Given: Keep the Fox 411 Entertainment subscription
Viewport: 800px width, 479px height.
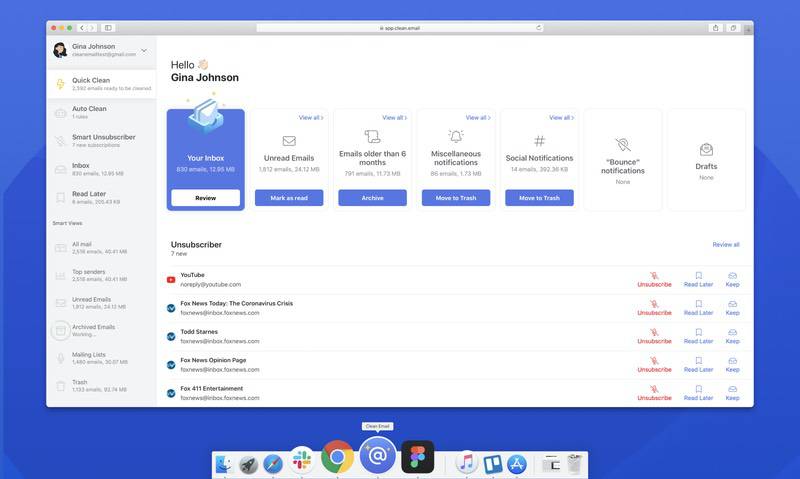Looking at the screenshot, I should (732, 393).
